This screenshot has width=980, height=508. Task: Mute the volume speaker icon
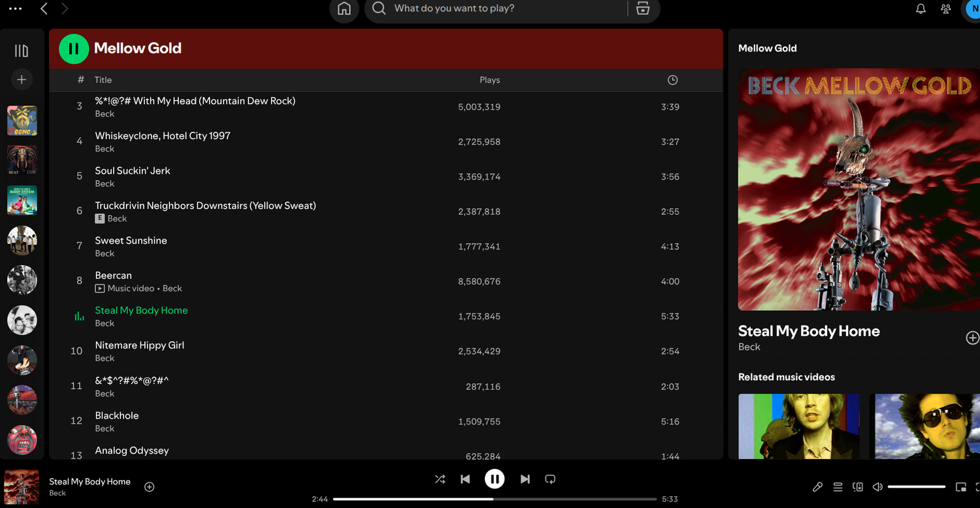coord(877,486)
